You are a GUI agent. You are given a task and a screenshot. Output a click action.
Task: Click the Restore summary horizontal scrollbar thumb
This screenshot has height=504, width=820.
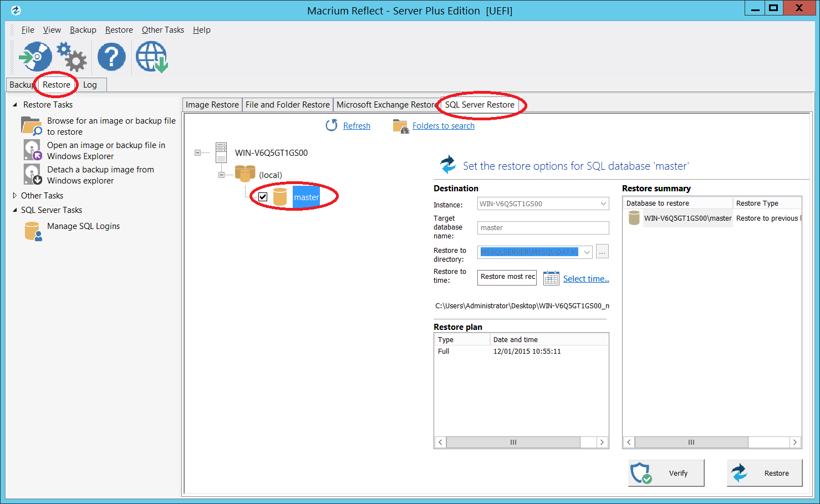click(691, 442)
